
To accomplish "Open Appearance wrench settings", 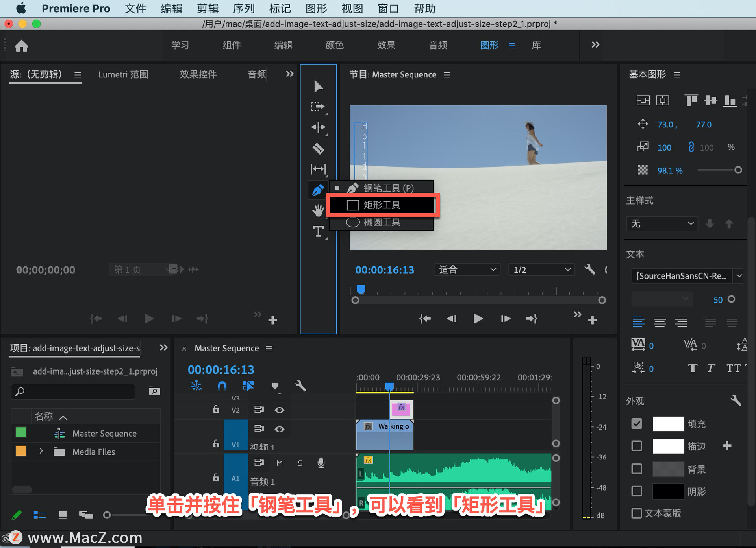I will 736,400.
